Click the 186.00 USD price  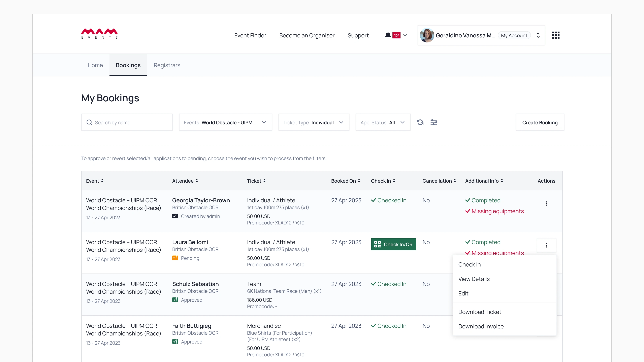259,300
